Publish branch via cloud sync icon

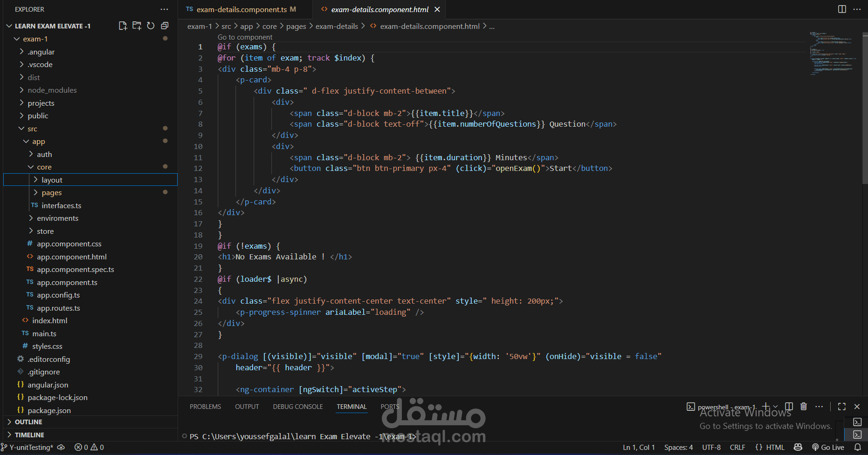pyautogui.click(x=61, y=448)
